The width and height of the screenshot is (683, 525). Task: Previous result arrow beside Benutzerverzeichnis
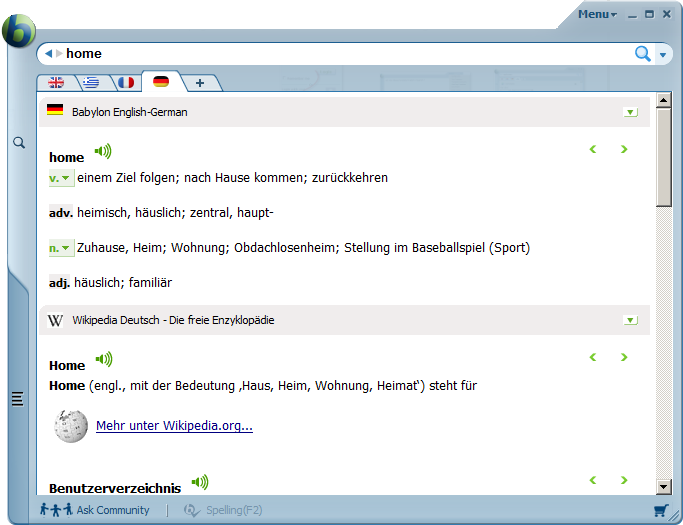(x=593, y=480)
